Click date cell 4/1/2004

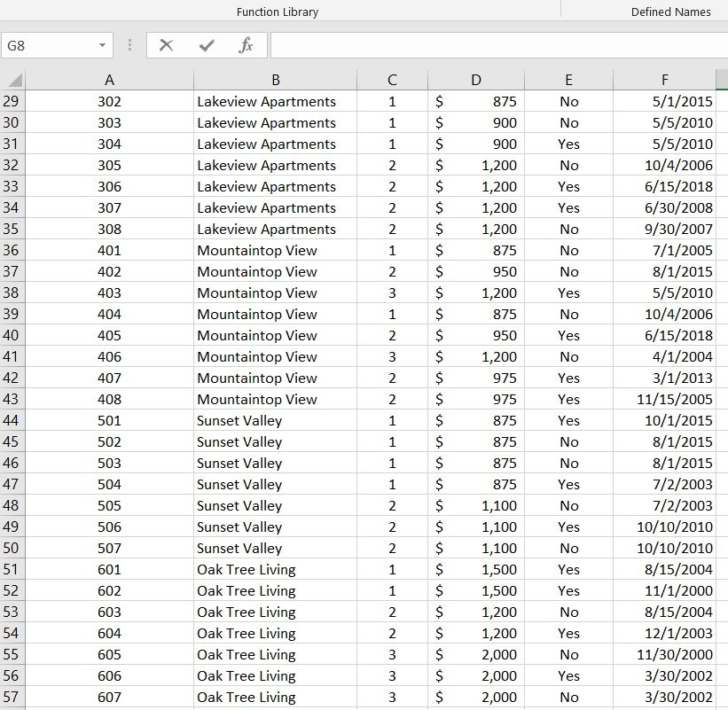coord(665,356)
